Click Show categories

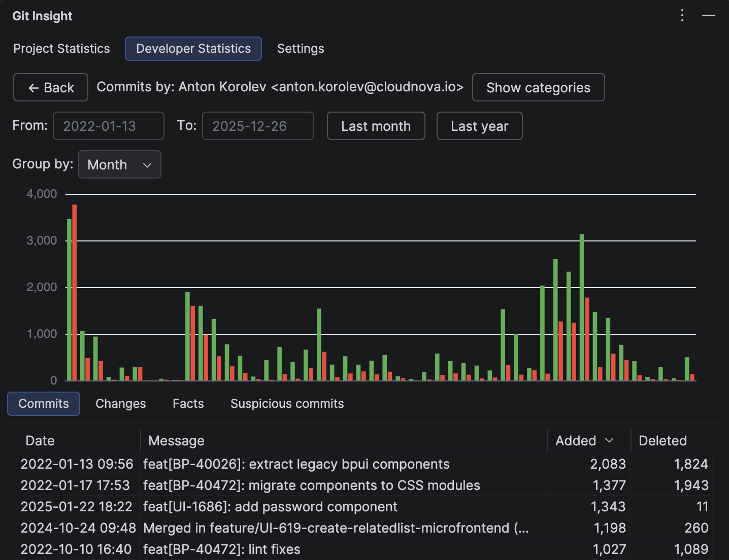538,87
